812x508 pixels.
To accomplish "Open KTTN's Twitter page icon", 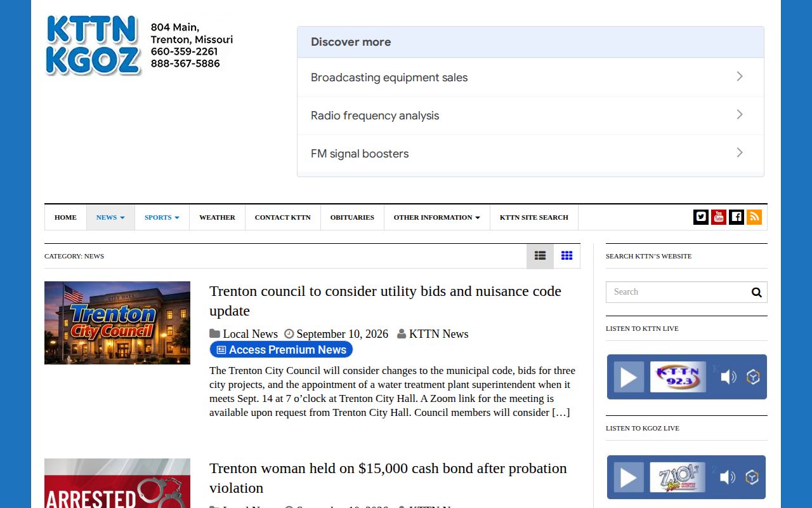I will pyautogui.click(x=701, y=217).
